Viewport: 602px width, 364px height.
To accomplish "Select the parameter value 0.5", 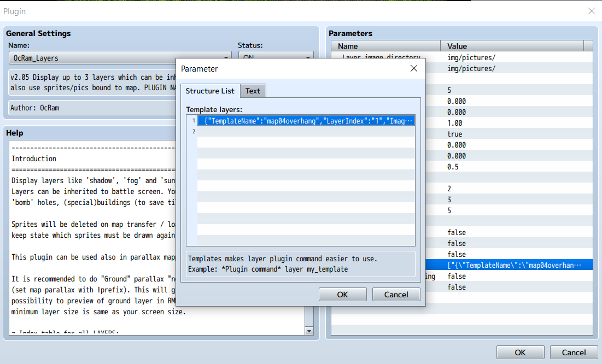I will (453, 167).
